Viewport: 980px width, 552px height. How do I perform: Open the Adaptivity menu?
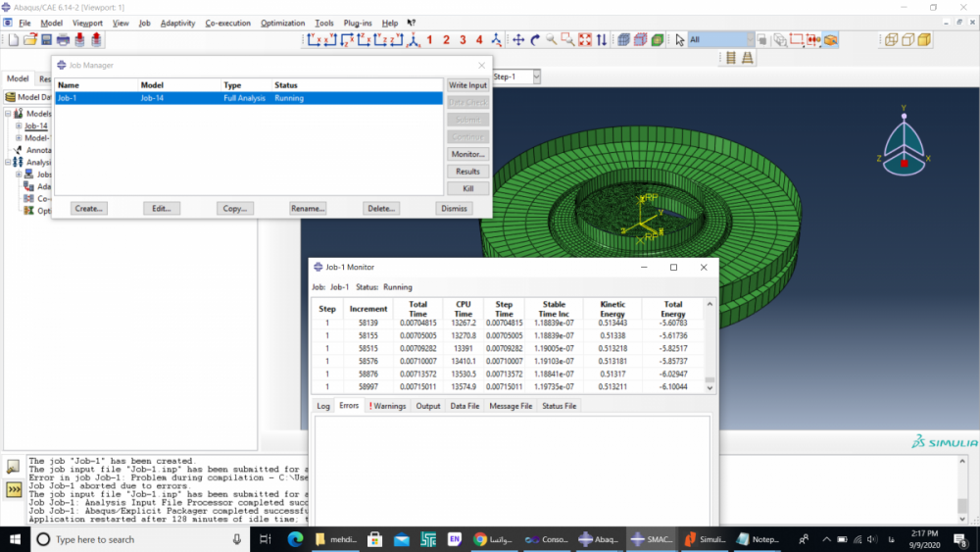point(177,24)
